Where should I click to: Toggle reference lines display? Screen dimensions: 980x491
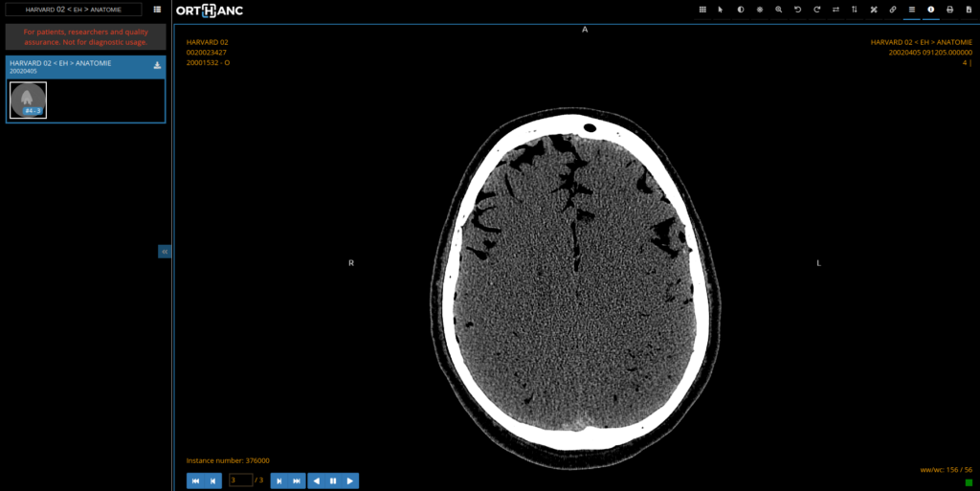(912, 10)
